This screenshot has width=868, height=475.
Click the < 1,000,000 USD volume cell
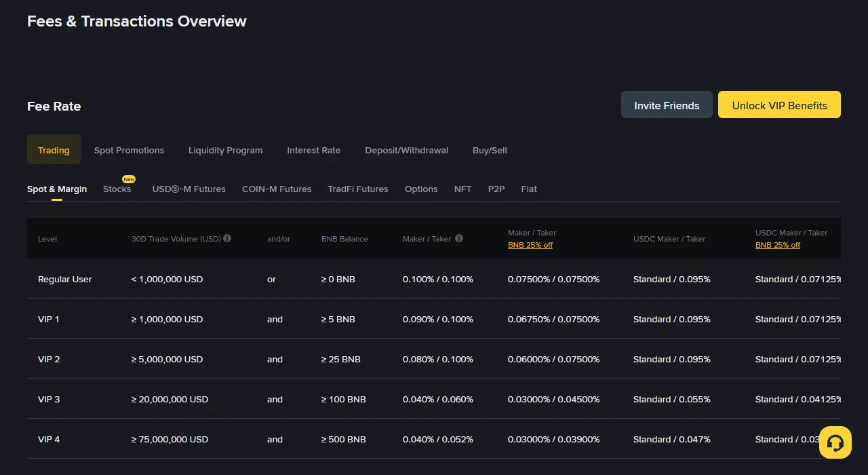(167, 279)
